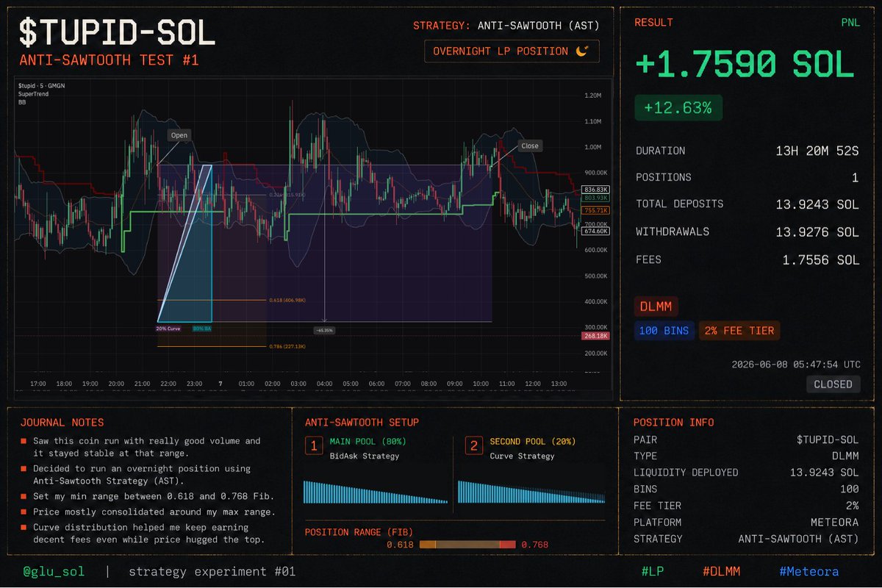This screenshot has width=882, height=588.
Task: Click the +1.7590 SOL result value
Action: [x=746, y=65]
